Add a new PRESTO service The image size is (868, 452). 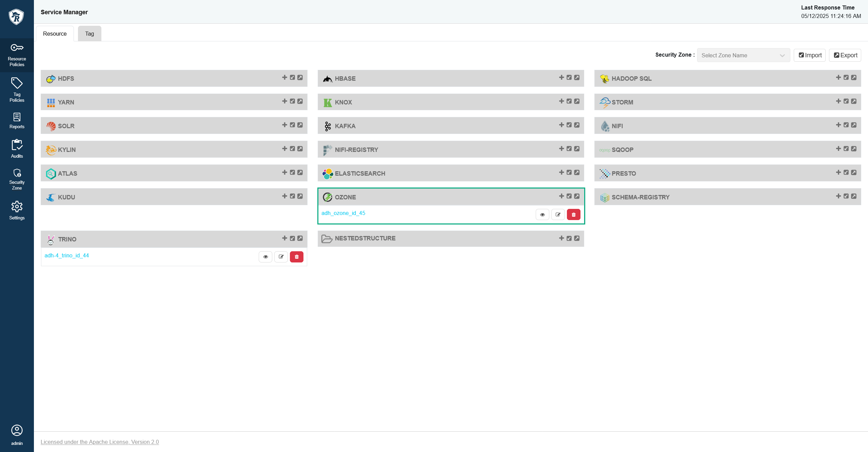click(x=839, y=173)
